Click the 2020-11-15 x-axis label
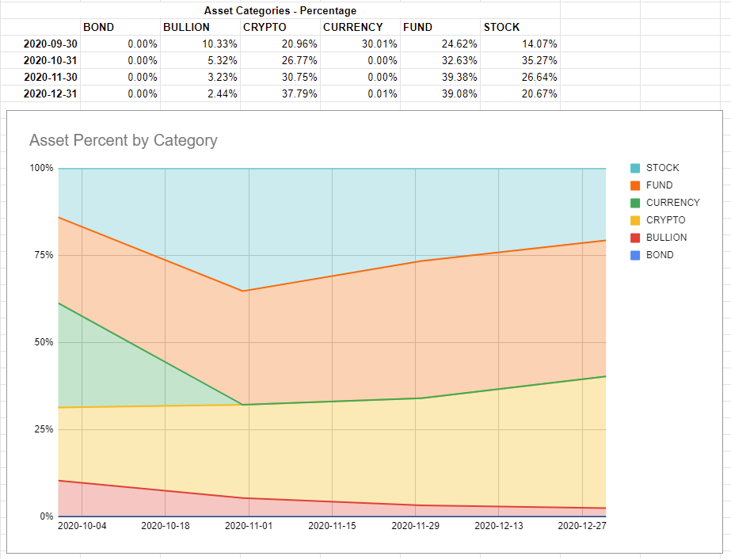Image resolution: width=731 pixels, height=560 pixels. pos(332,525)
